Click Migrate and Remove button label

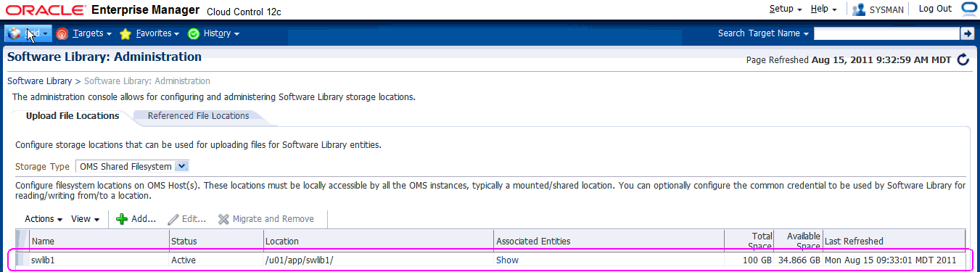(273, 219)
